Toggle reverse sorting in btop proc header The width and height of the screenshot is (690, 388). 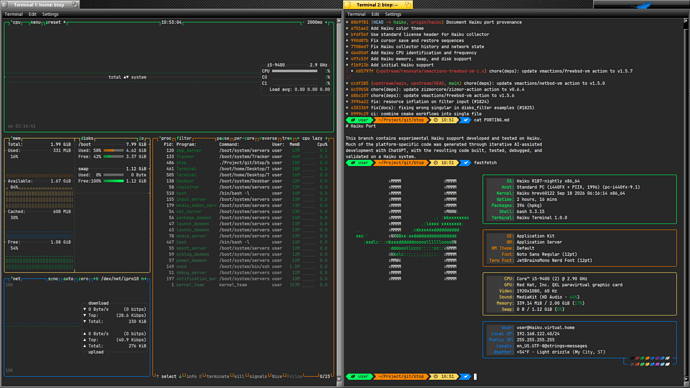click(268, 138)
